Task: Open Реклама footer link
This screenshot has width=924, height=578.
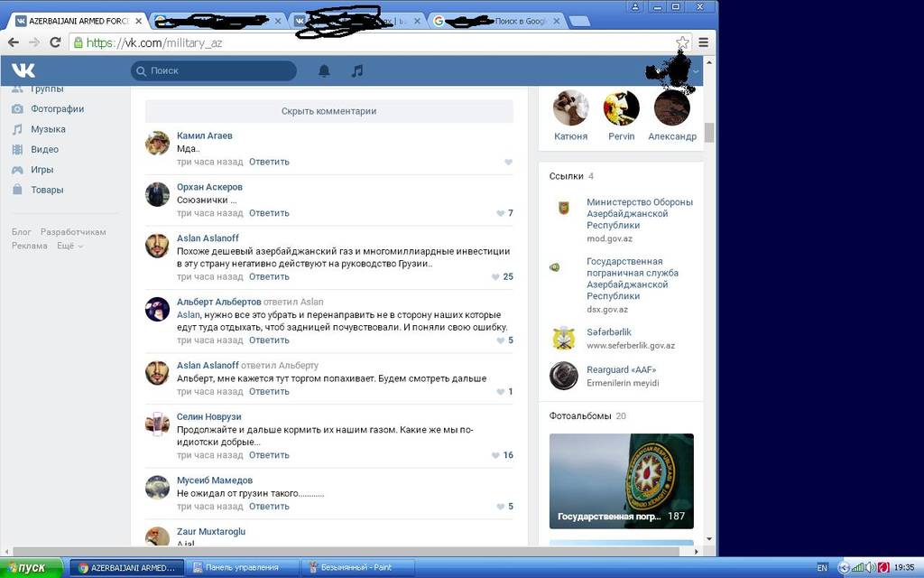Action: coord(30,246)
